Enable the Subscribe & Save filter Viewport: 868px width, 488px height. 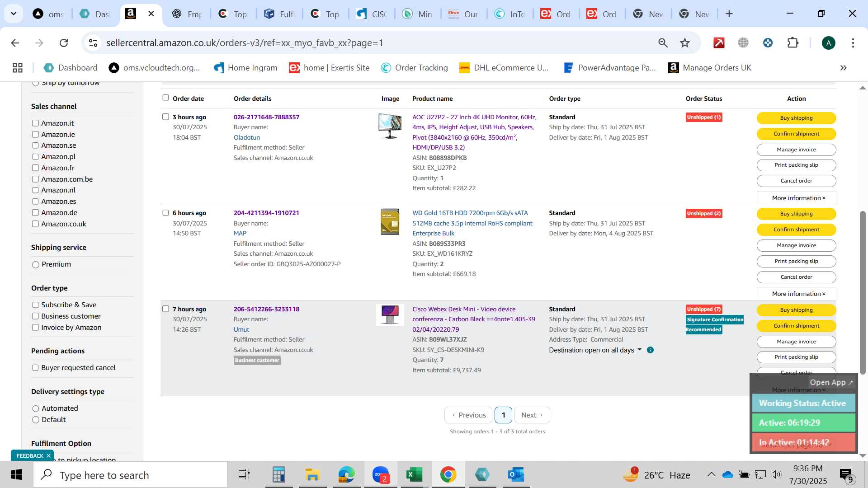pyautogui.click(x=35, y=305)
